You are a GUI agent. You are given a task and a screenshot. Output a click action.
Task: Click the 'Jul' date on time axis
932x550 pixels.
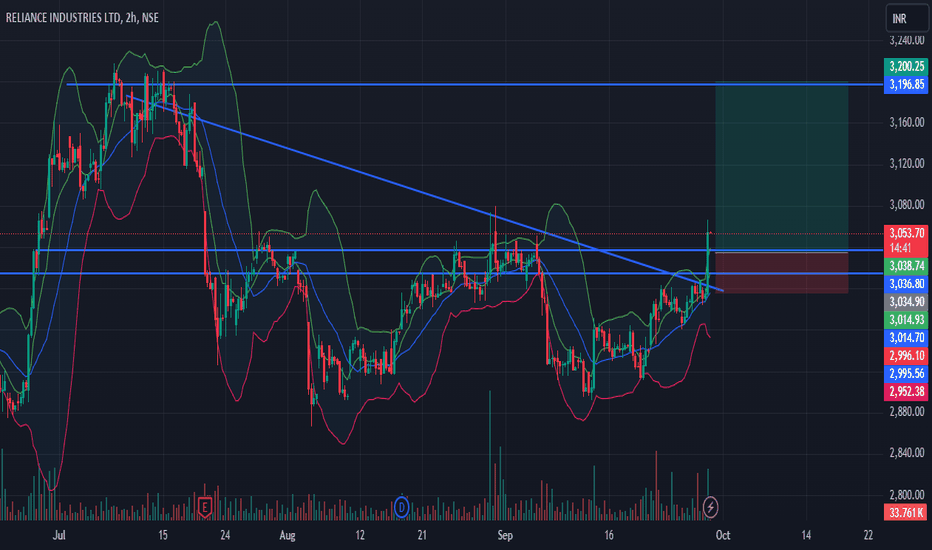pos(59,535)
